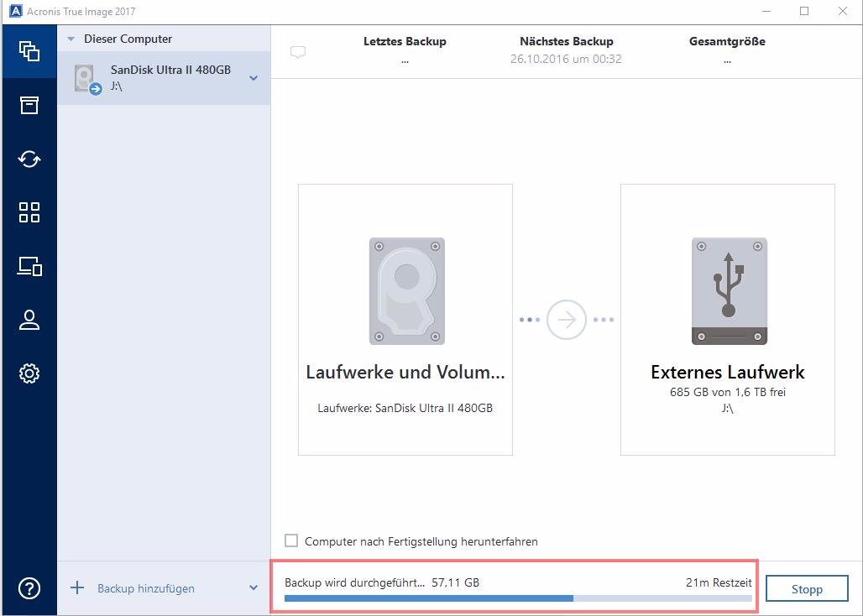Click the Stopp button

[807, 589]
